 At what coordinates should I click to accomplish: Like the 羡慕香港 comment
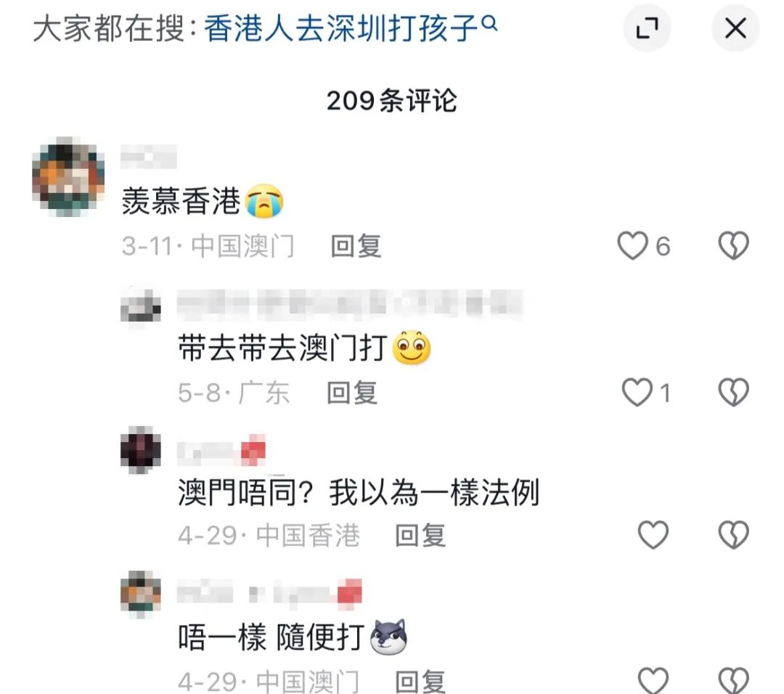[632, 245]
